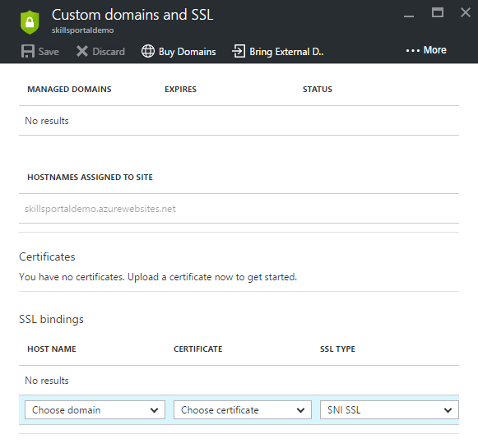Click the HOSTNAMES ASSIGNED TO SITE header
478x448 pixels.
click(90, 178)
